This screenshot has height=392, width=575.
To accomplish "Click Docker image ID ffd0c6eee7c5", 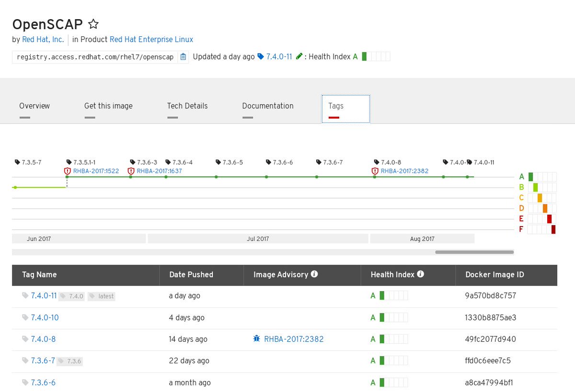I will (x=488, y=360).
